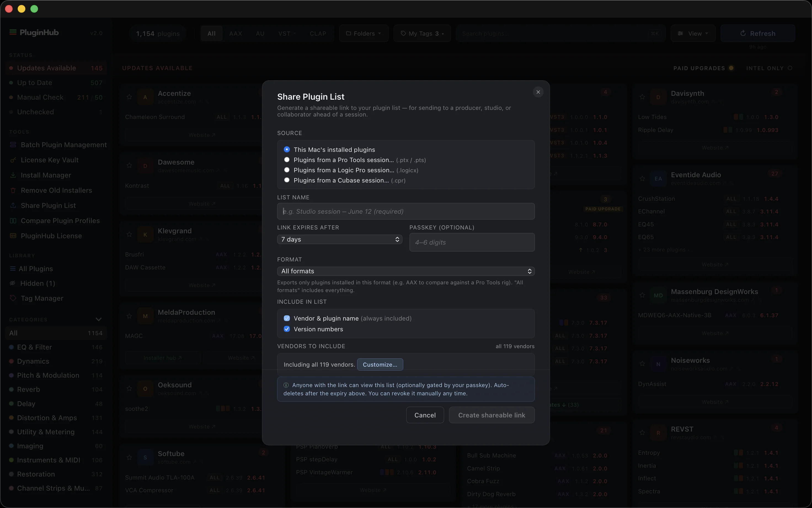Image resolution: width=812 pixels, height=508 pixels.
Task: Open the My Tags dropdown
Action: click(422, 33)
